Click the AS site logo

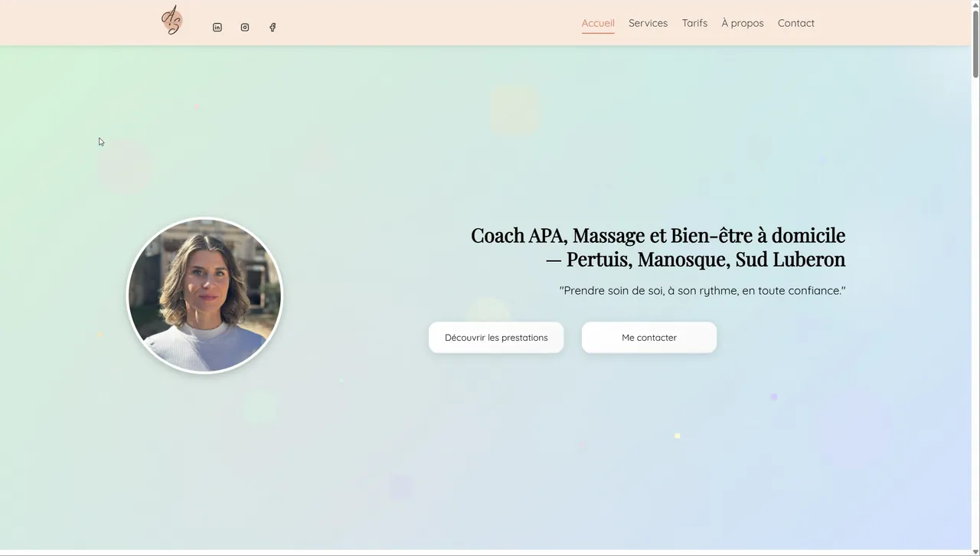pos(171,20)
